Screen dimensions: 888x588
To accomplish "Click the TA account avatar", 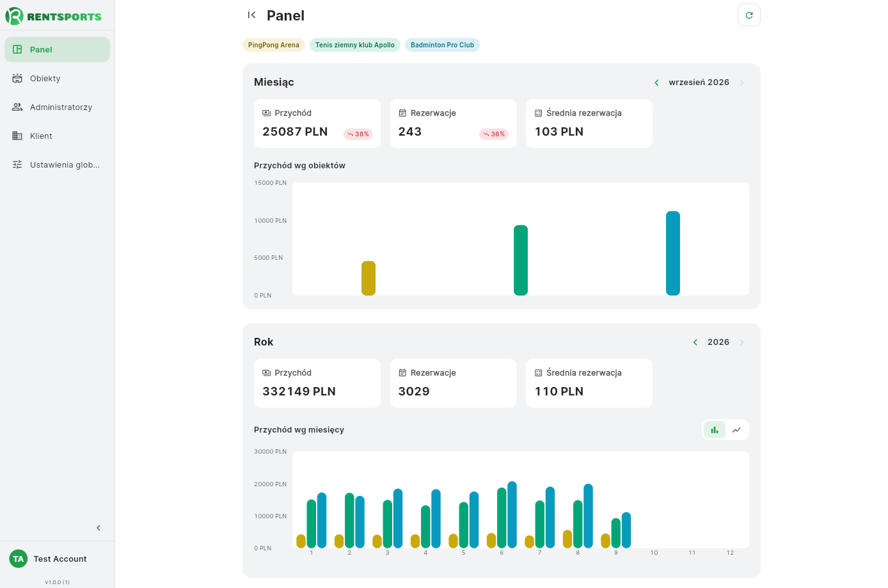I will click(19, 559).
